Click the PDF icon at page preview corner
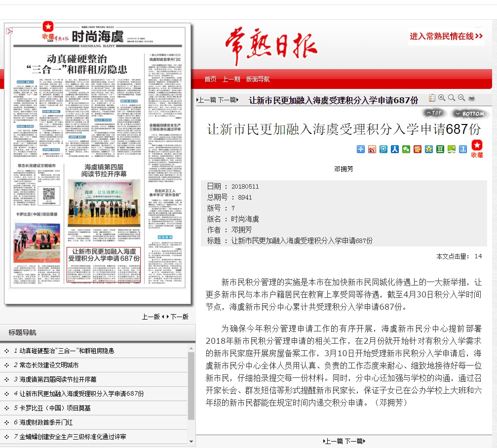This screenshot has height=448, width=497. [10, 31]
